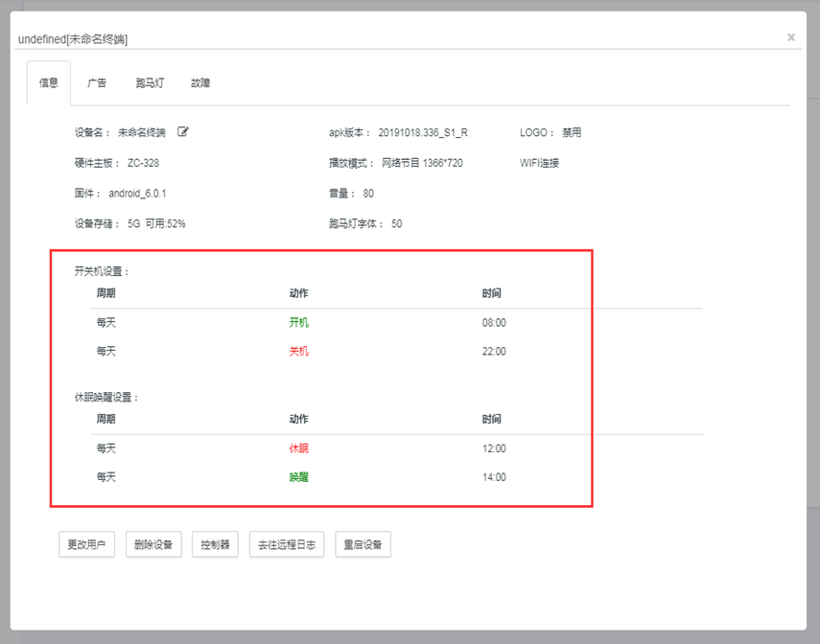820x644 pixels.
Task: Click the 08:00 power-on time
Action: pyautogui.click(x=494, y=323)
